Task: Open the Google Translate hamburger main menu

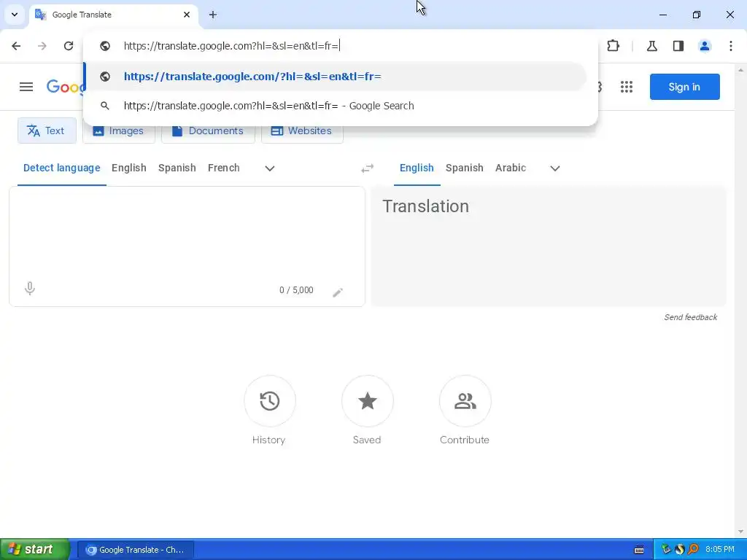Action: click(26, 87)
